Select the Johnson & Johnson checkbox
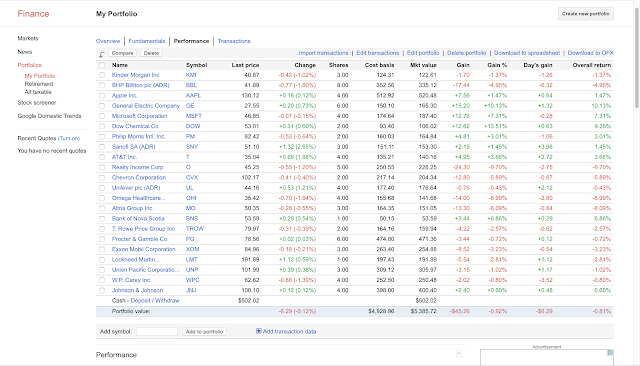Screen dimensions: 640x366 (102, 290)
